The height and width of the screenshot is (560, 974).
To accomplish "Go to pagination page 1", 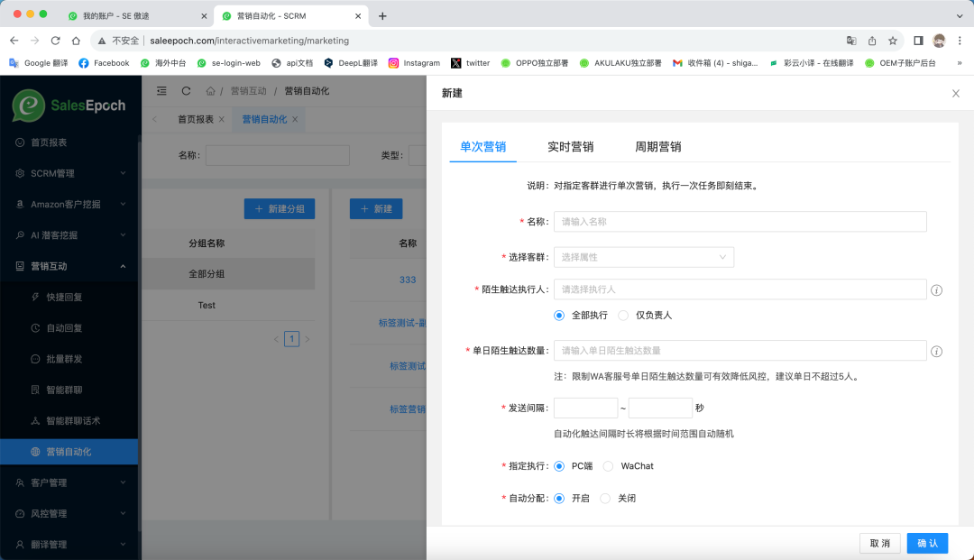I will pos(292,339).
